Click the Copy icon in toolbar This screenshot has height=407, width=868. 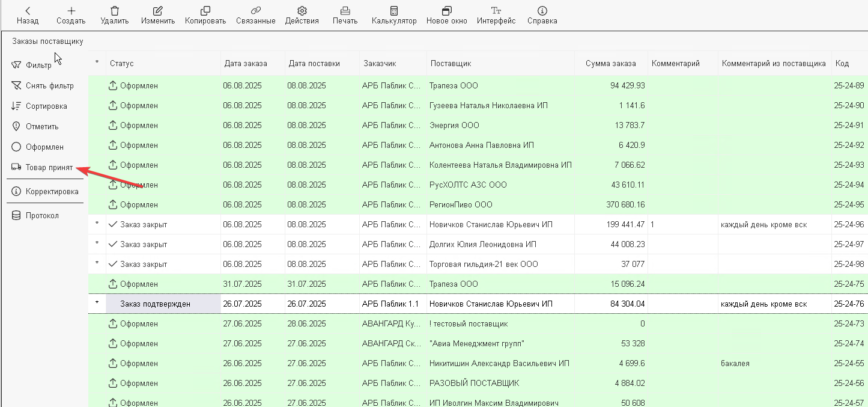(x=205, y=11)
